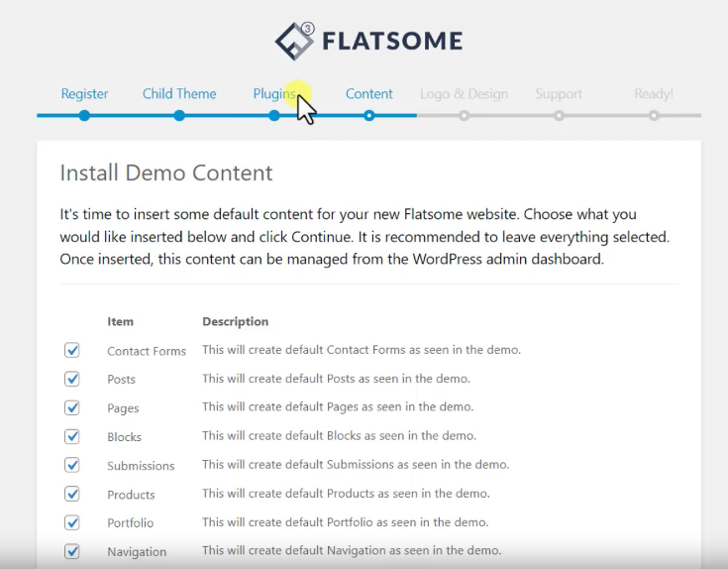Viewport: 728px width, 569px height.
Task: Click description 'create default Posts'
Action: (336, 379)
